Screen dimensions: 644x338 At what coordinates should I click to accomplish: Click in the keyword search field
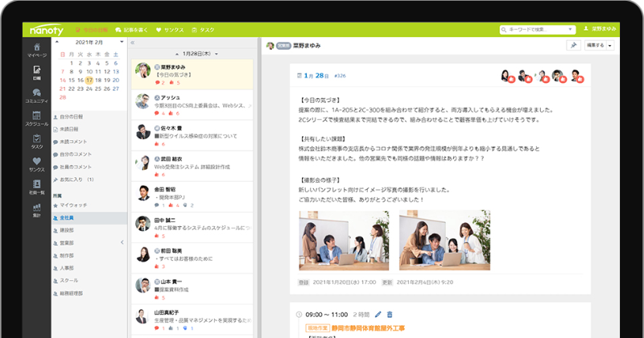coord(537,30)
